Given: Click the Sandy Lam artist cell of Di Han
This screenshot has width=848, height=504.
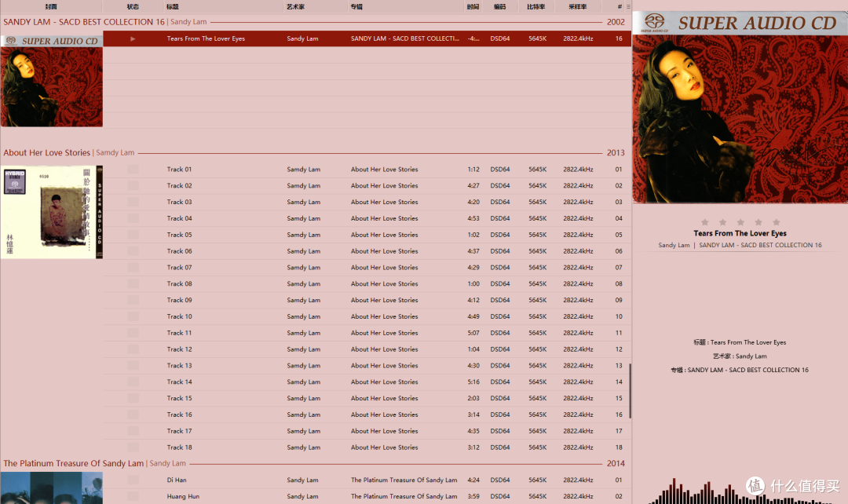Looking at the screenshot, I should [x=302, y=480].
